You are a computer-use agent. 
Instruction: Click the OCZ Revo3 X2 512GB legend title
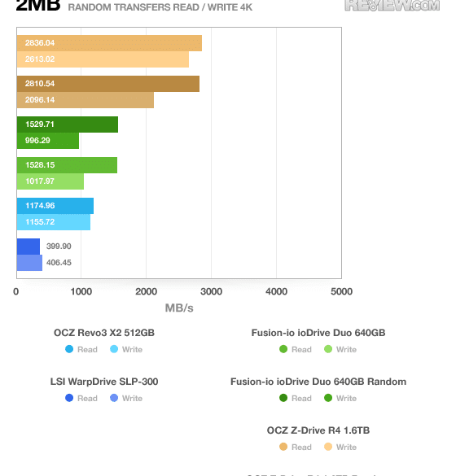coord(104,333)
